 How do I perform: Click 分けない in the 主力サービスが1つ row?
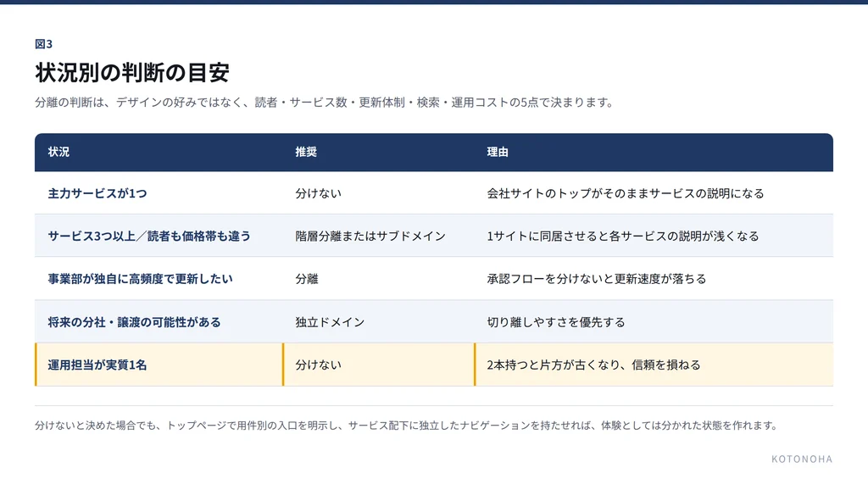319,194
